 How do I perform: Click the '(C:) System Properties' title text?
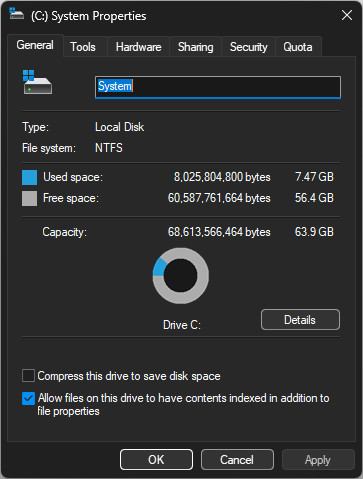[89, 16]
